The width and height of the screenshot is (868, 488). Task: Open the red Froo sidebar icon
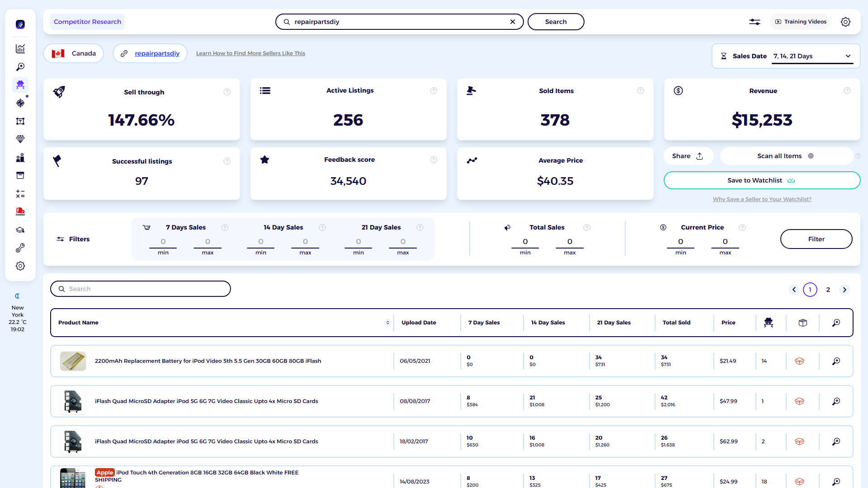coord(20,211)
